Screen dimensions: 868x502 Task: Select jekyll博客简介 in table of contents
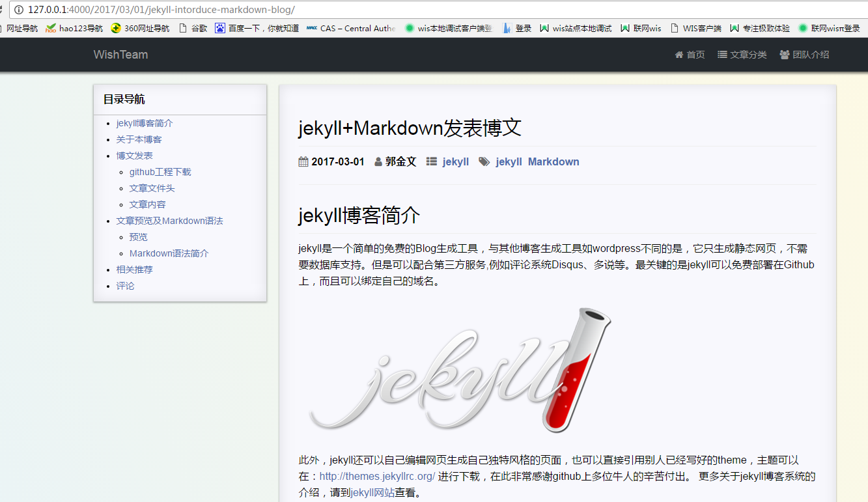point(145,123)
